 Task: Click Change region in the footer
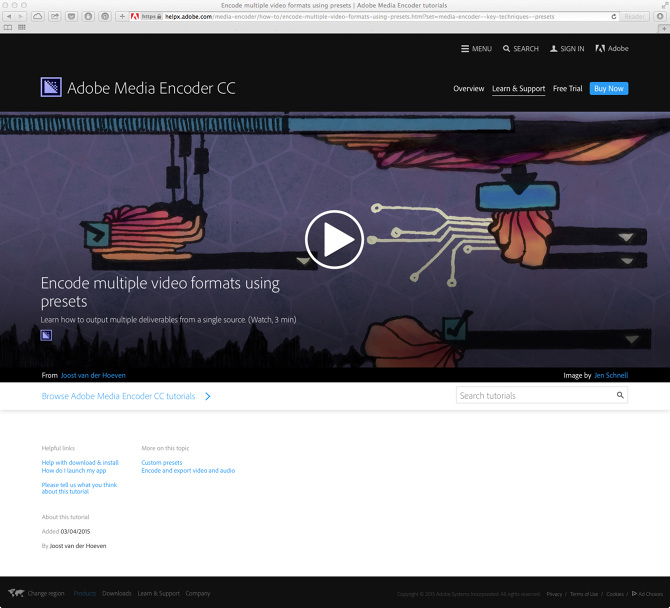[46, 593]
